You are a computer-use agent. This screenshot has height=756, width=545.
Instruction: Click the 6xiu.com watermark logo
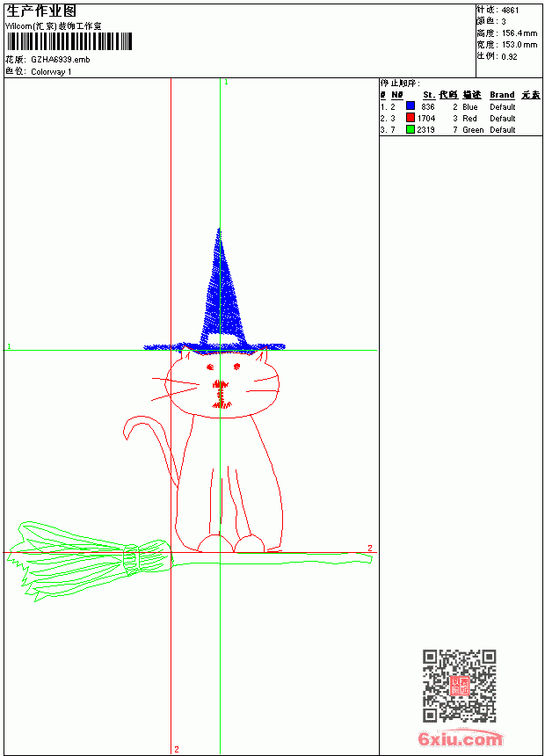(460, 738)
